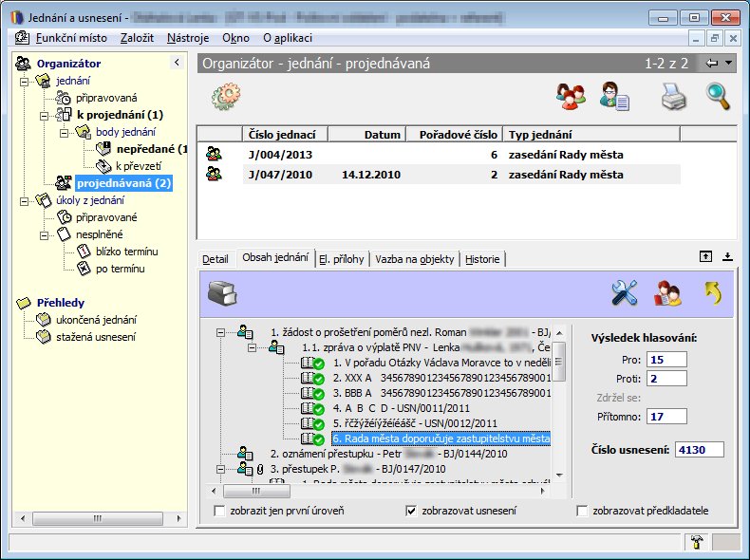Click the book icon next to resolution 4. A B C D
Viewport: 750px width, 560px height.
tap(312, 408)
